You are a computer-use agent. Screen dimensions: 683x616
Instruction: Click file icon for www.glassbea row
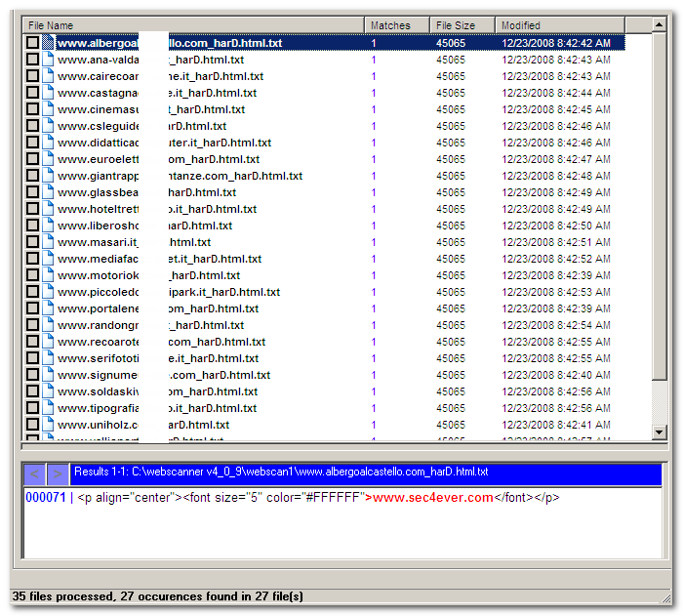click(48, 192)
